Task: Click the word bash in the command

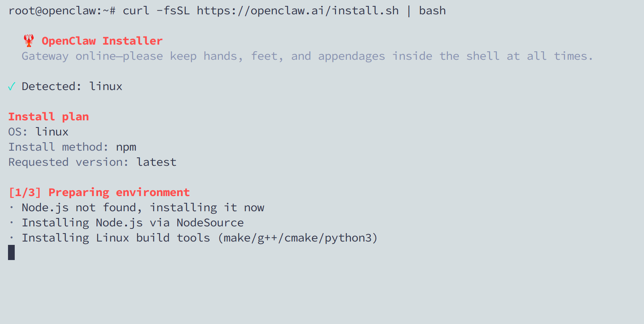Action: 432,11
